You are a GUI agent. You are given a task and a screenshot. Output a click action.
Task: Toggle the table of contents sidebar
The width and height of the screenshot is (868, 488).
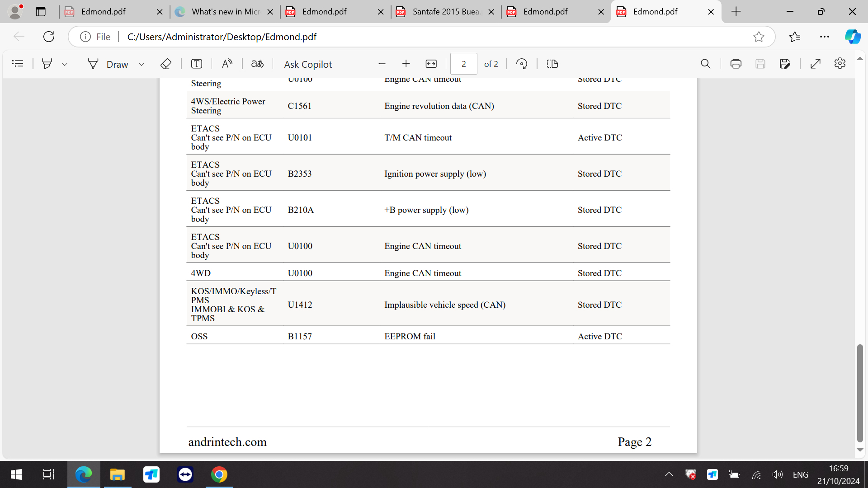coord(18,64)
